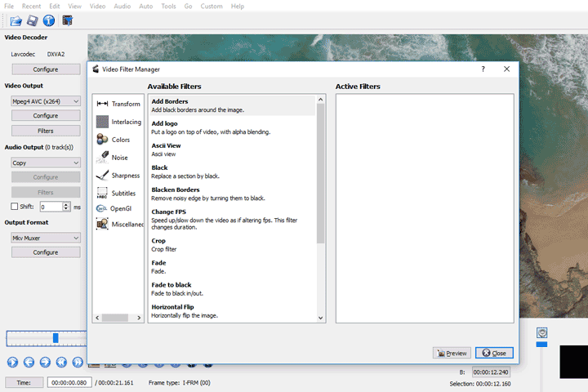Select the OpenGl filter category
The width and height of the screenshot is (588, 392).
coord(118,208)
